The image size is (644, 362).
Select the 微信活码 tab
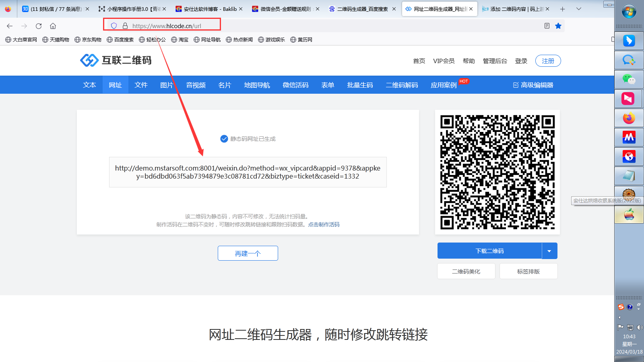click(x=295, y=85)
